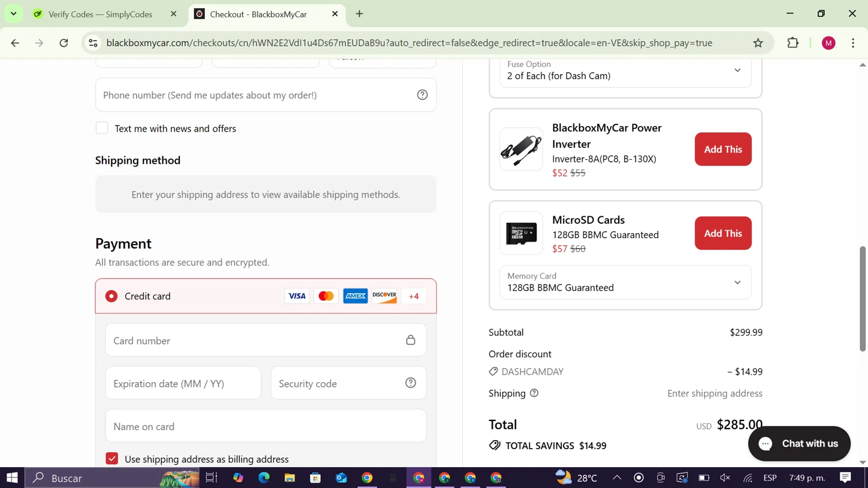
Task: Open Chrome profile avatar M
Action: tap(829, 43)
